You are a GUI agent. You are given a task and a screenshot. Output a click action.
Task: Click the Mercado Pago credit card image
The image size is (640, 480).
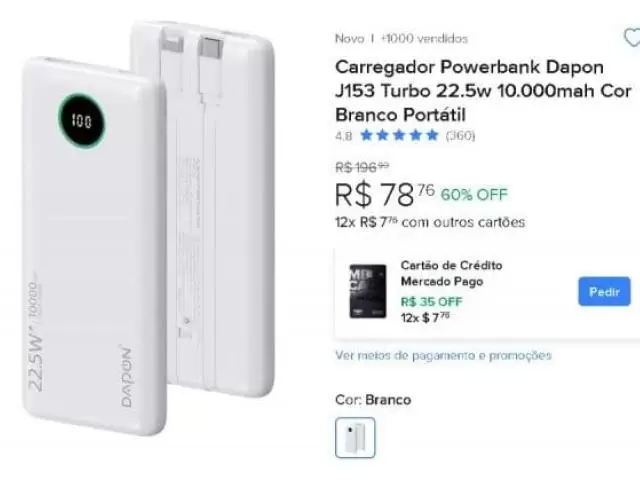point(368,291)
